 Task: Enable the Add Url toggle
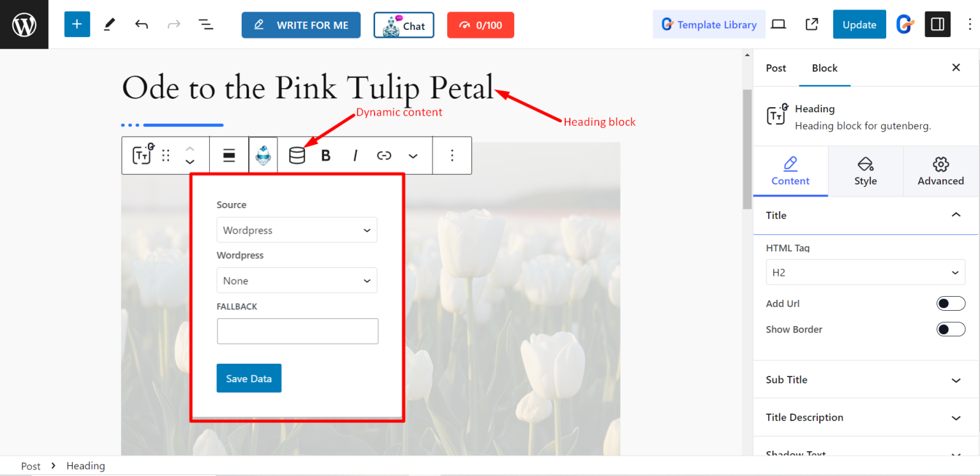tap(951, 303)
